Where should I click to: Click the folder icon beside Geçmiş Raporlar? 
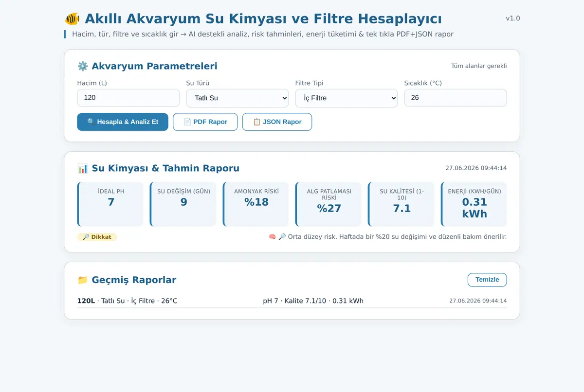pos(82,280)
